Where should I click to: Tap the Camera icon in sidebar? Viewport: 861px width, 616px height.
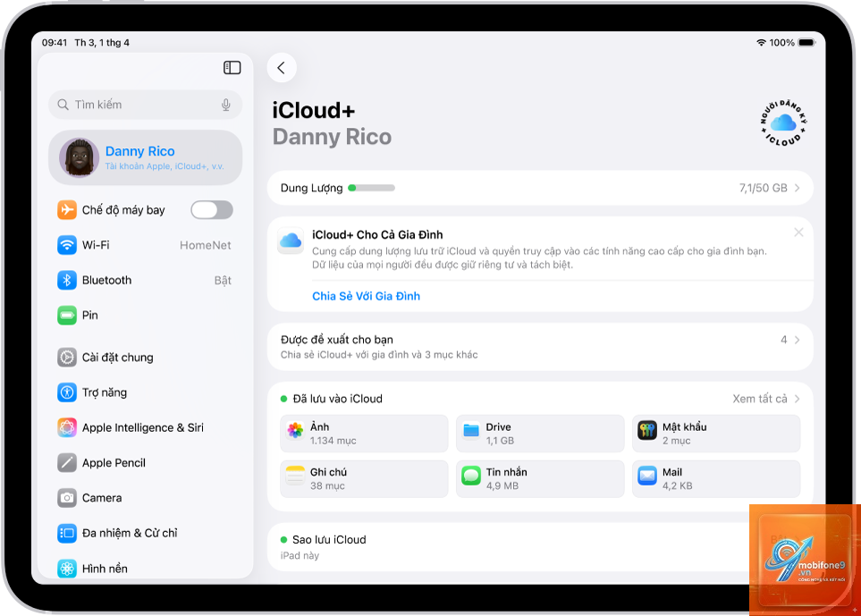click(x=67, y=498)
